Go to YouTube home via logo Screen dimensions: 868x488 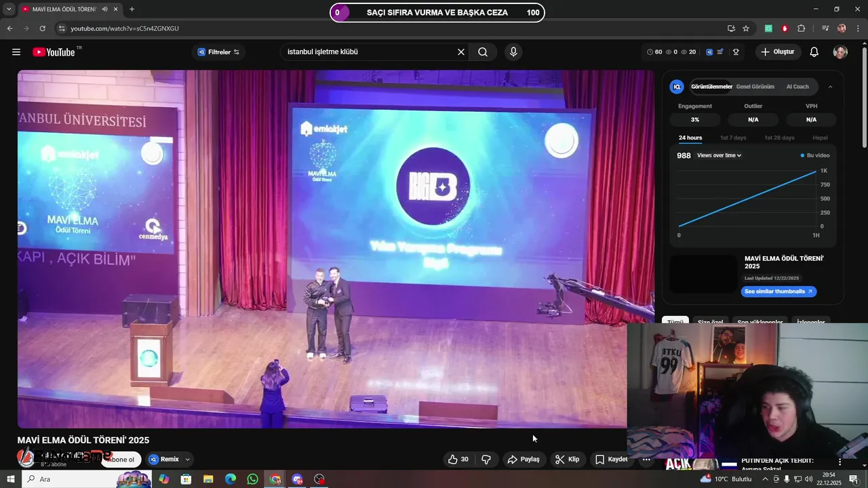click(x=54, y=52)
